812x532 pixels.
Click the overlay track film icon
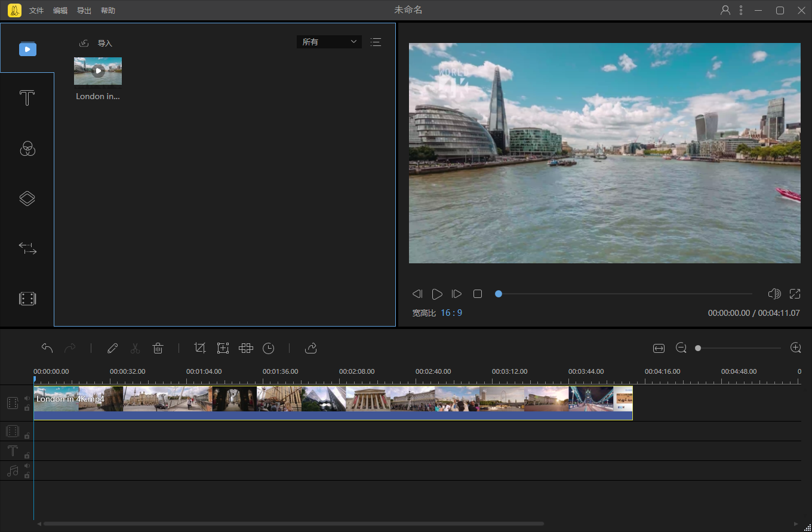[x=13, y=431]
